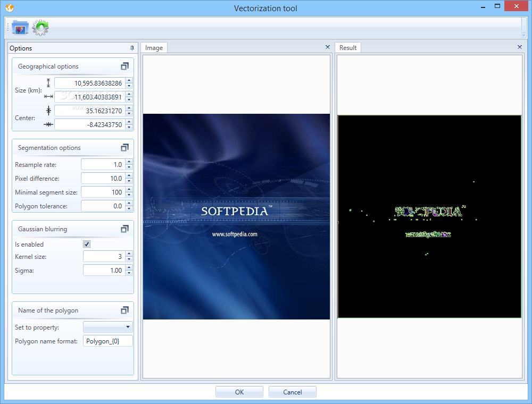The width and height of the screenshot is (532, 404).
Task: Click the vertical size icon
Action: (x=48, y=83)
